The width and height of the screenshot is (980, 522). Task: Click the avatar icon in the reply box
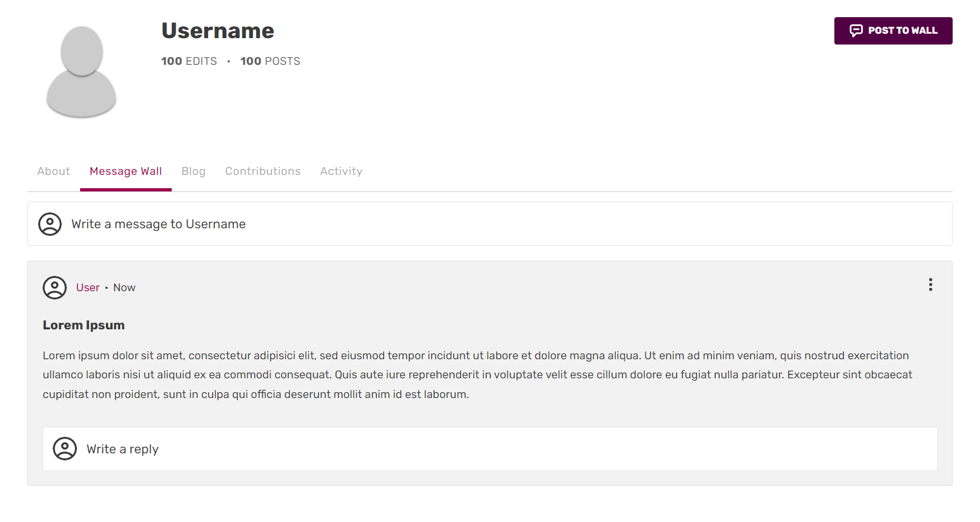click(x=65, y=449)
